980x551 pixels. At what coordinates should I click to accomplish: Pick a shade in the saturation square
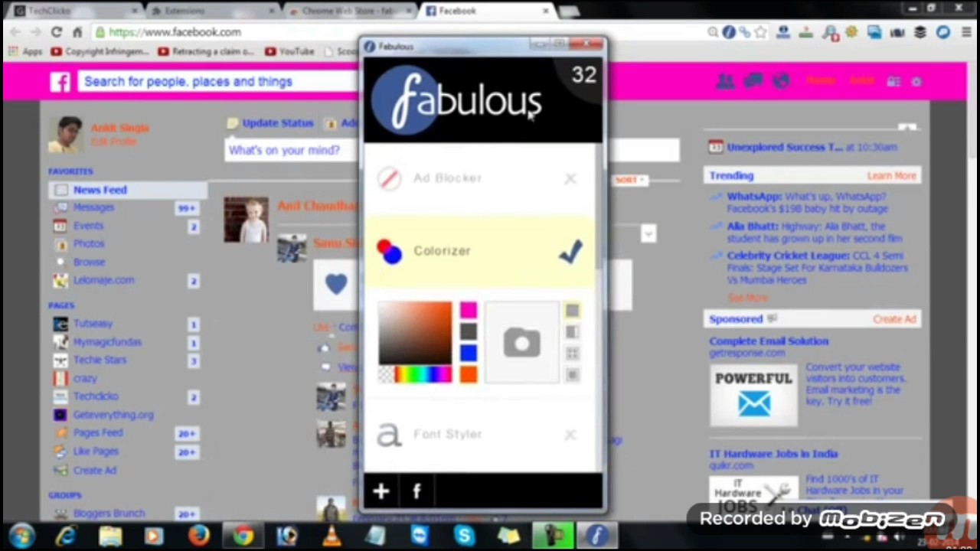(x=416, y=333)
